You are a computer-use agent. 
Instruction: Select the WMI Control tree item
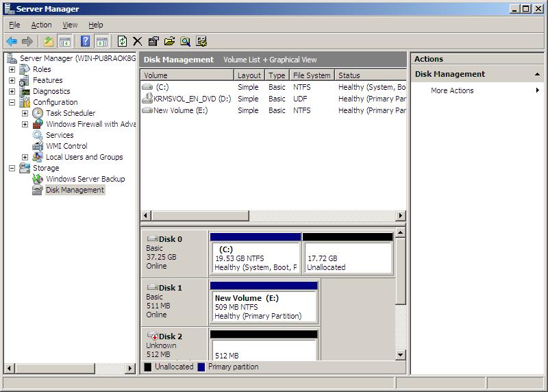click(66, 146)
